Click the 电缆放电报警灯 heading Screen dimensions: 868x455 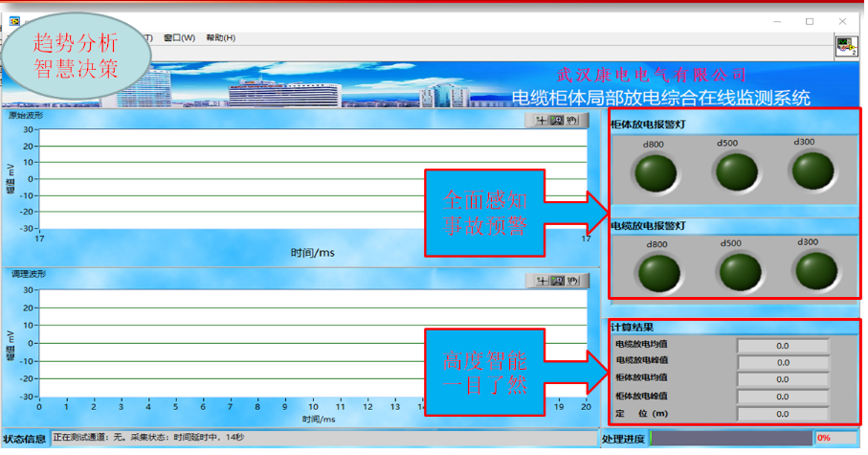648,225
